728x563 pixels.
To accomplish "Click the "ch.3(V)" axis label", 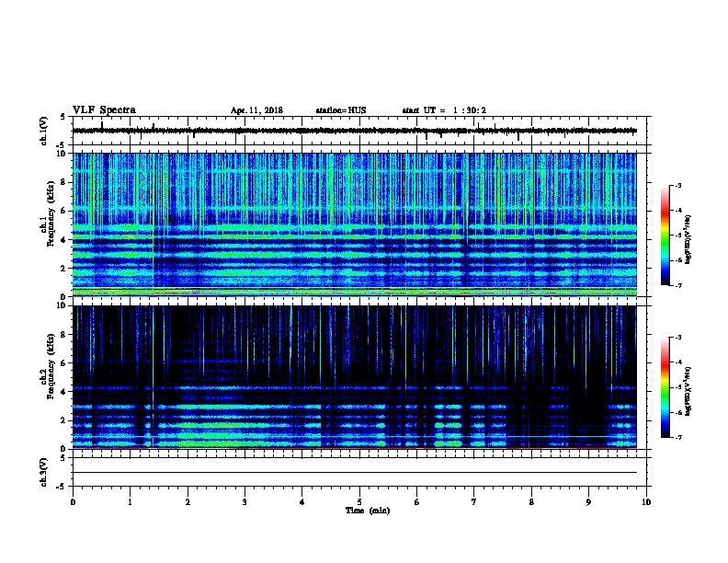I will 44,472.
